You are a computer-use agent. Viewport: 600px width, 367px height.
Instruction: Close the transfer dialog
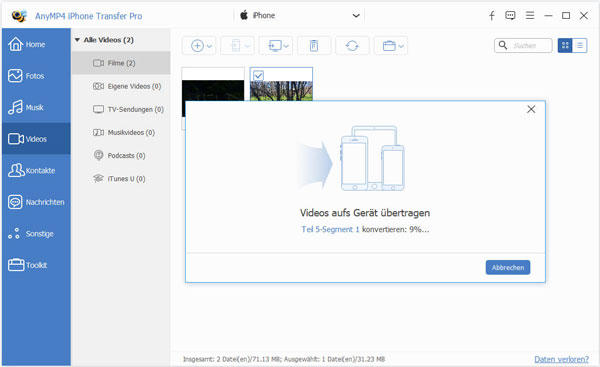pyautogui.click(x=531, y=109)
